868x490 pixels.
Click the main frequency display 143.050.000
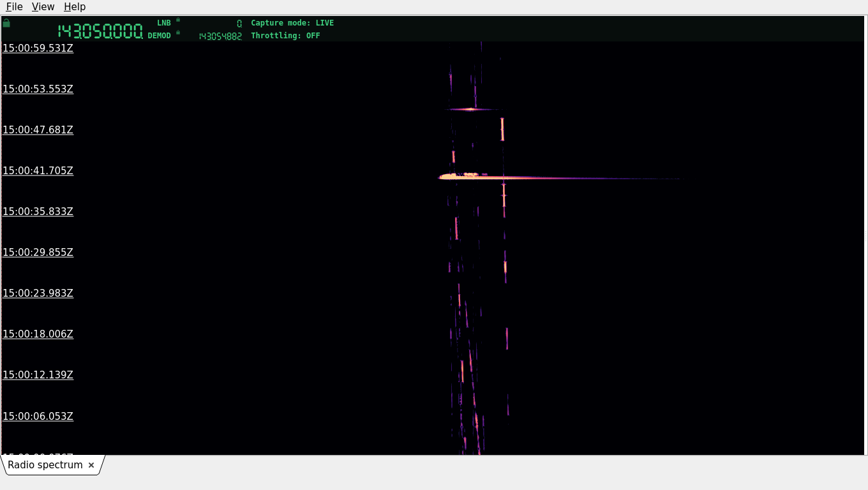100,31
